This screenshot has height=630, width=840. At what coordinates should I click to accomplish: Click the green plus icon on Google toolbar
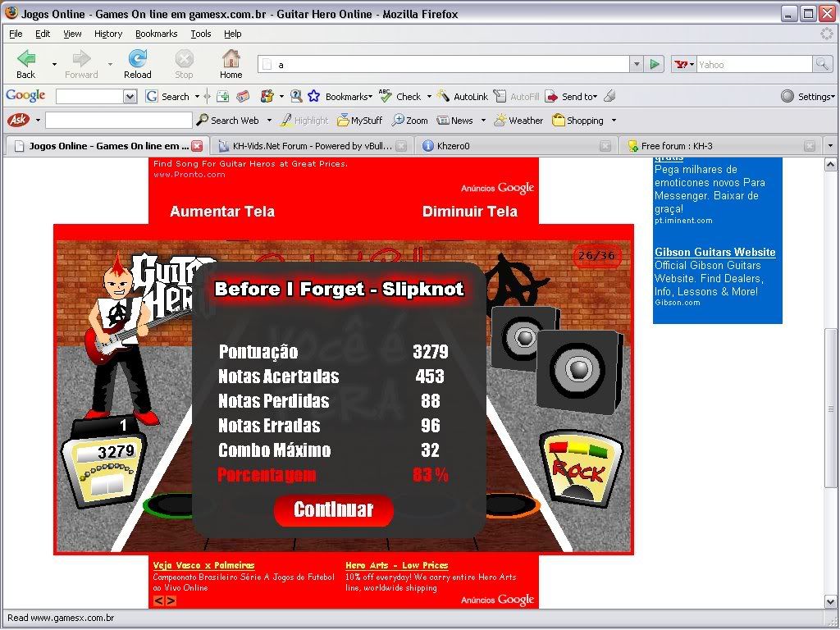pos(223,97)
